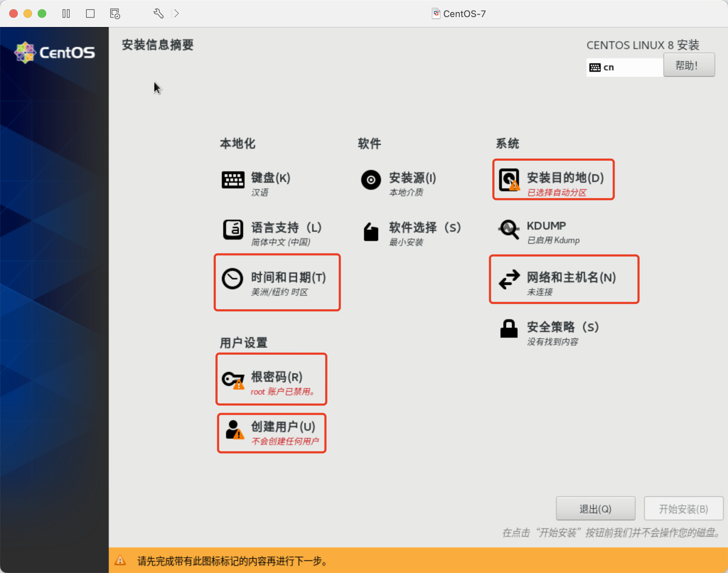Click the 已启用 Kdump status text
The image size is (728, 573).
553,240
